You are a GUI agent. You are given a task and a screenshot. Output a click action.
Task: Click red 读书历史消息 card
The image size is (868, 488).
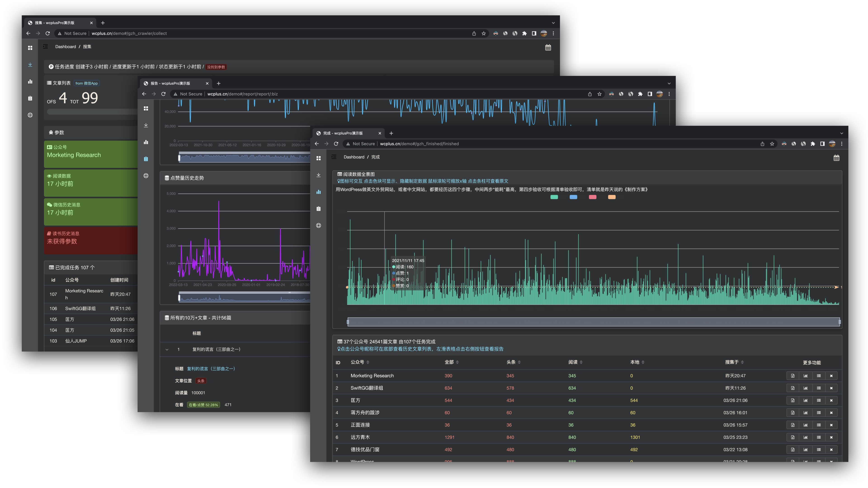point(91,240)
